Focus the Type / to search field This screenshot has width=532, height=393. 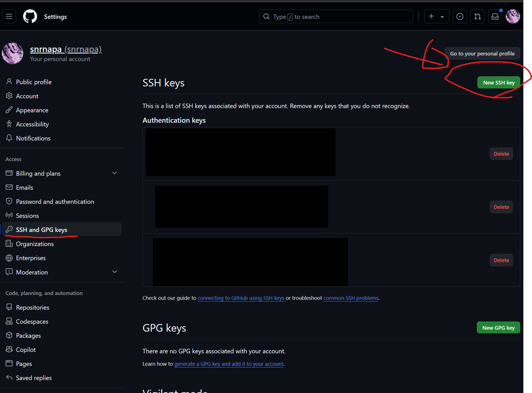(x=336, y=16)
